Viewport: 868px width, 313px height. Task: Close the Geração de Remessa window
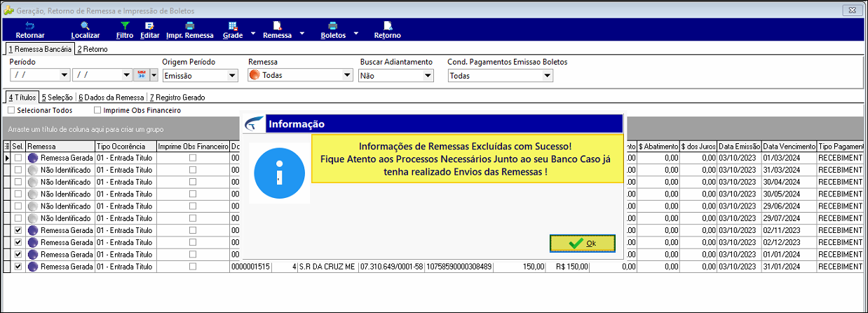coord(850,10)
